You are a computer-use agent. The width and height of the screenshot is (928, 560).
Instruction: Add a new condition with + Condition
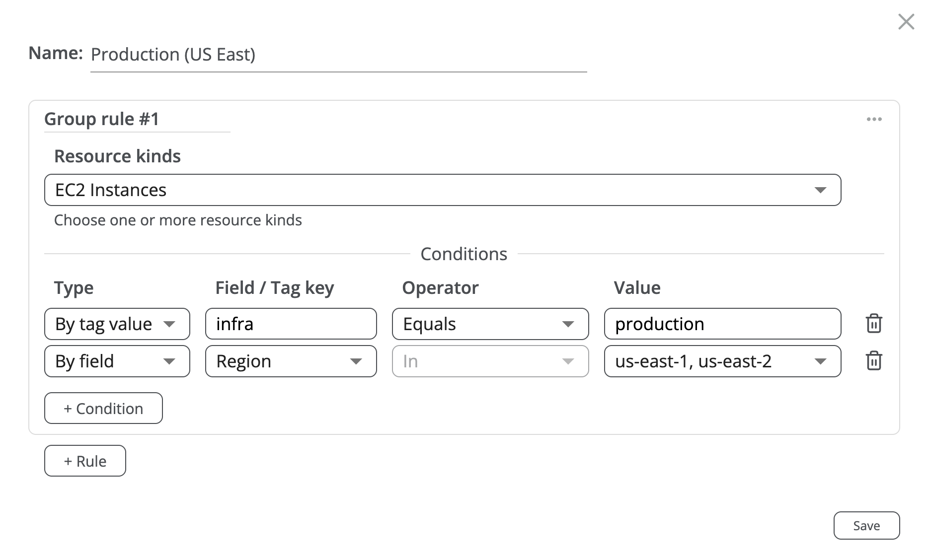(x=103, y=409)
